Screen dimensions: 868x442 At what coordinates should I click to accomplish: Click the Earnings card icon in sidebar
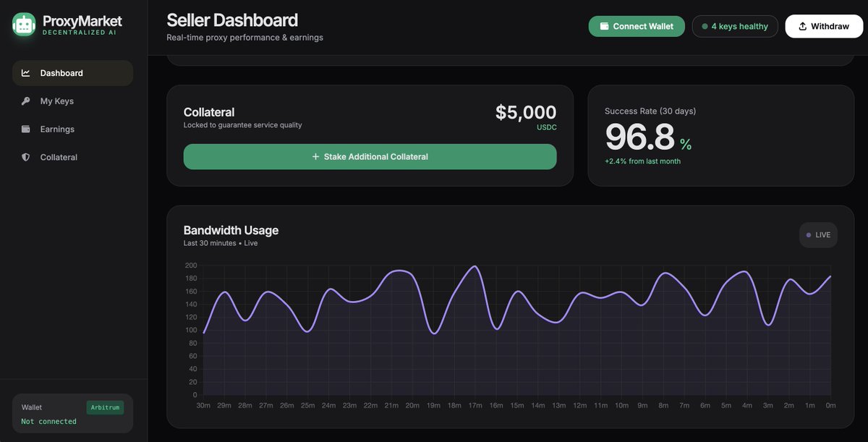26,129
